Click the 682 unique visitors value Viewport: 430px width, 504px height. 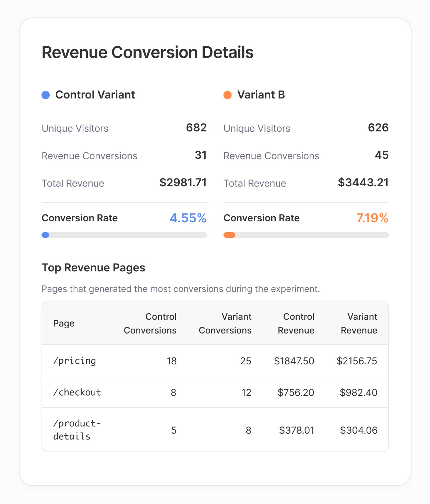(x=196, y=128)
